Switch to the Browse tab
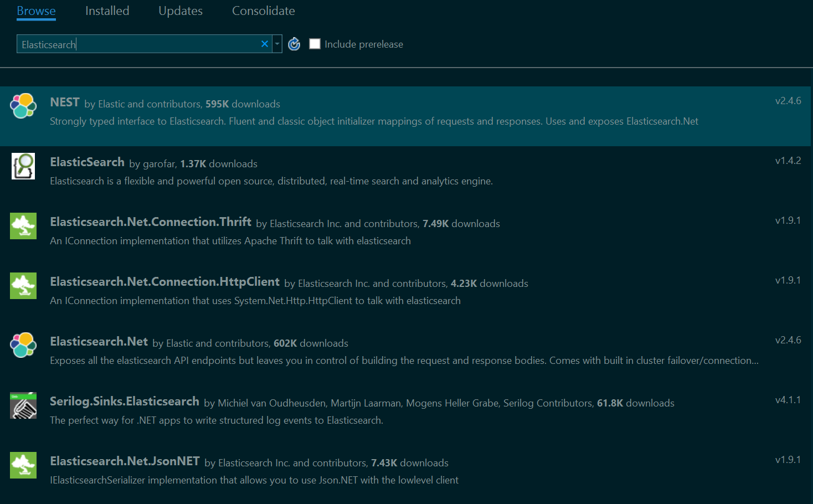Image resolution: width=813 pixels, height=504 pixels. click(x=36, y=11)
